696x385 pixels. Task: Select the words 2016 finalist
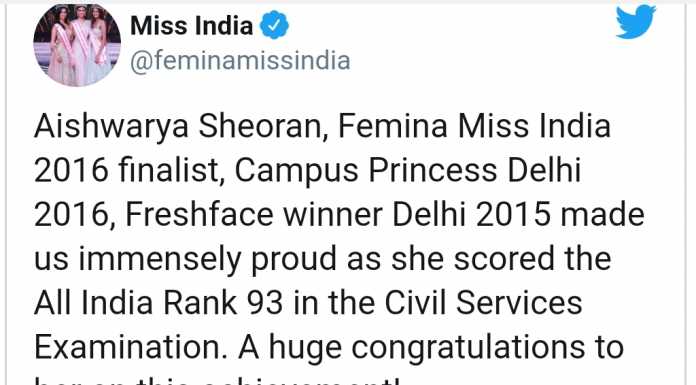(127, 170)
